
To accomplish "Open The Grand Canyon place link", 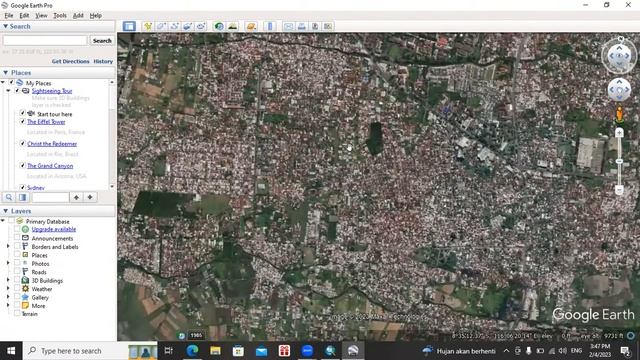I will tap(50, 166).
